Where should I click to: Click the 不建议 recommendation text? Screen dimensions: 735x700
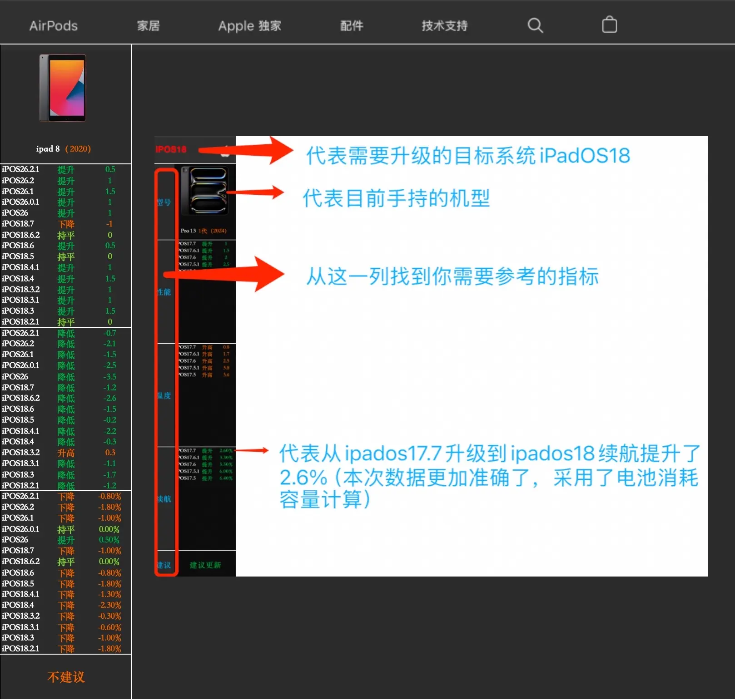66,677
